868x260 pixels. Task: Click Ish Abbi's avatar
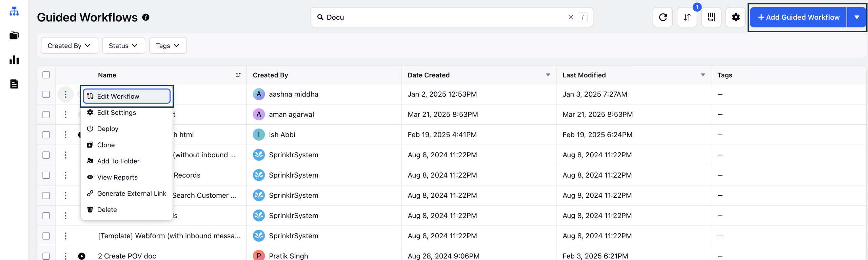tap(259, 135)
